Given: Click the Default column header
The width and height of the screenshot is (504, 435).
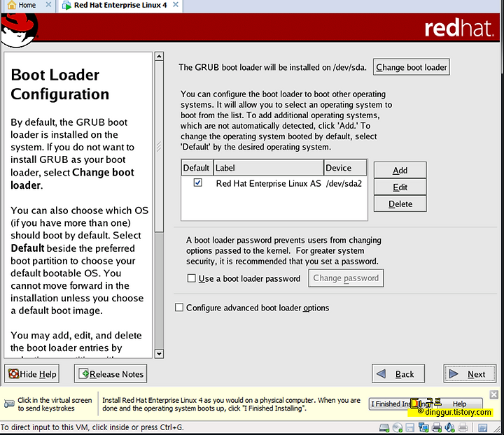Looking at the screenshot, I should pyautogui.click(x=197, y=168).
